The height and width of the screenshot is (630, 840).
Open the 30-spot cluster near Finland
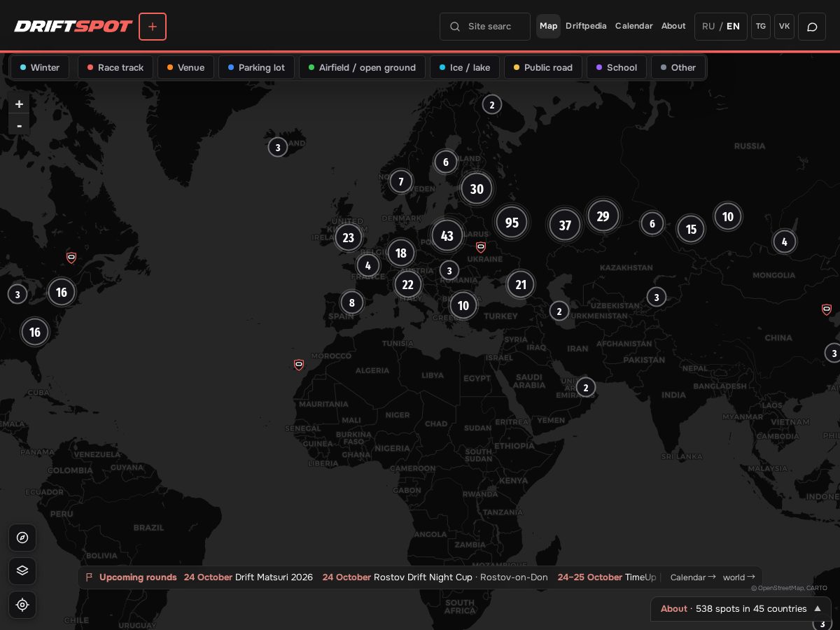coord(477,189)
